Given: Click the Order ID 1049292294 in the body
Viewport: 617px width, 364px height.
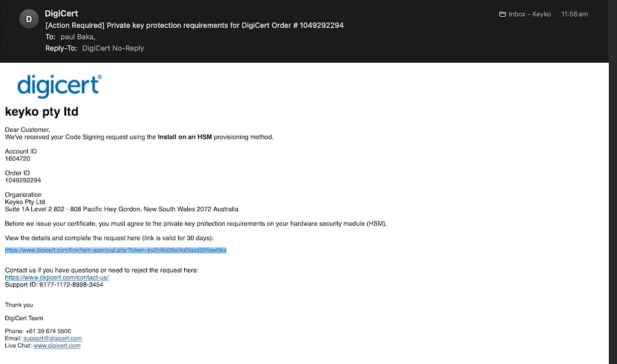Looking at the screenshot, I should [x=22, y=180].
